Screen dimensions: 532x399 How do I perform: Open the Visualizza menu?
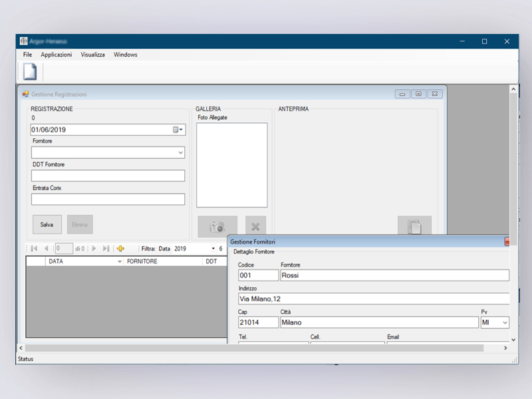point(92,55)
